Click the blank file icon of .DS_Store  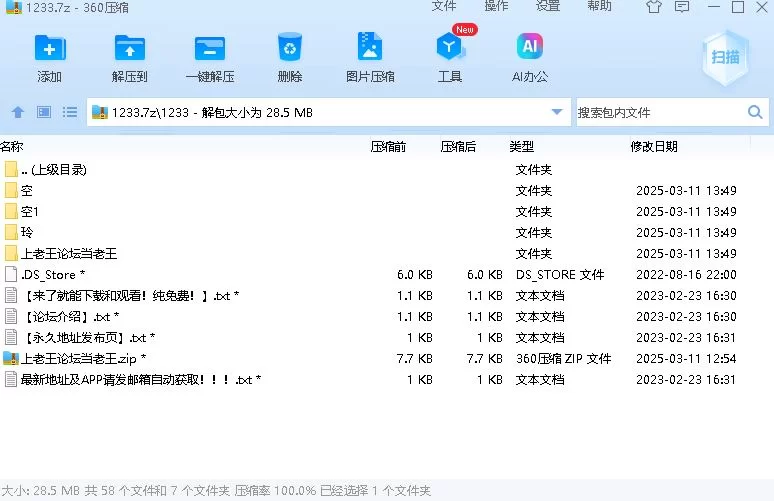pyautogui.click(x=11, y=274)
